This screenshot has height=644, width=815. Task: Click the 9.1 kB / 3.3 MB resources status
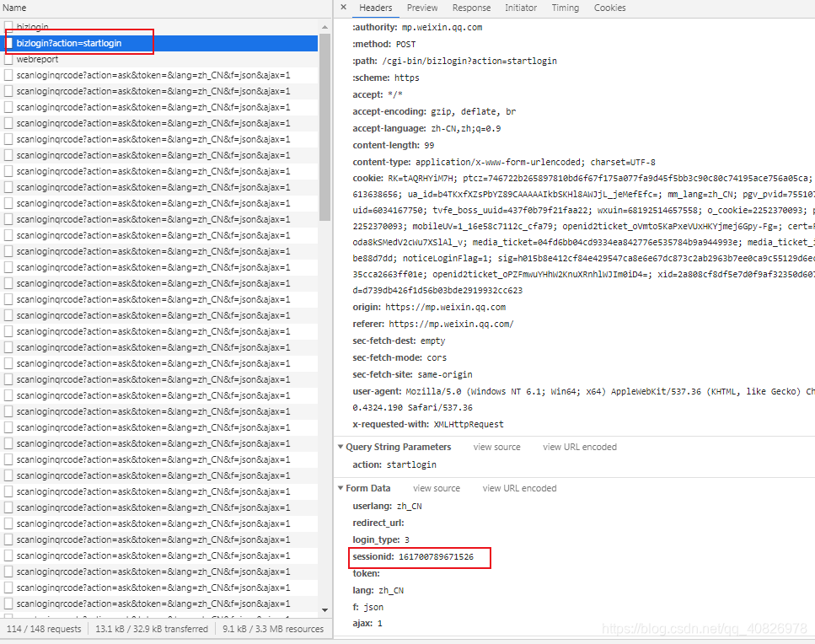click(x=273, y=629)
